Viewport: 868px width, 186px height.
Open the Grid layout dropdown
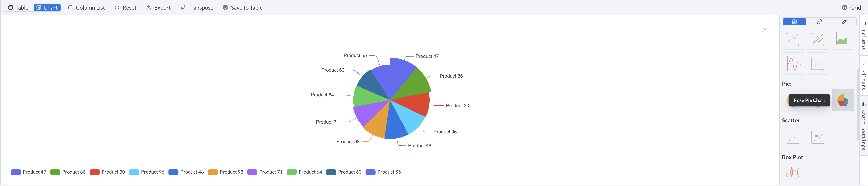[851, 8]
